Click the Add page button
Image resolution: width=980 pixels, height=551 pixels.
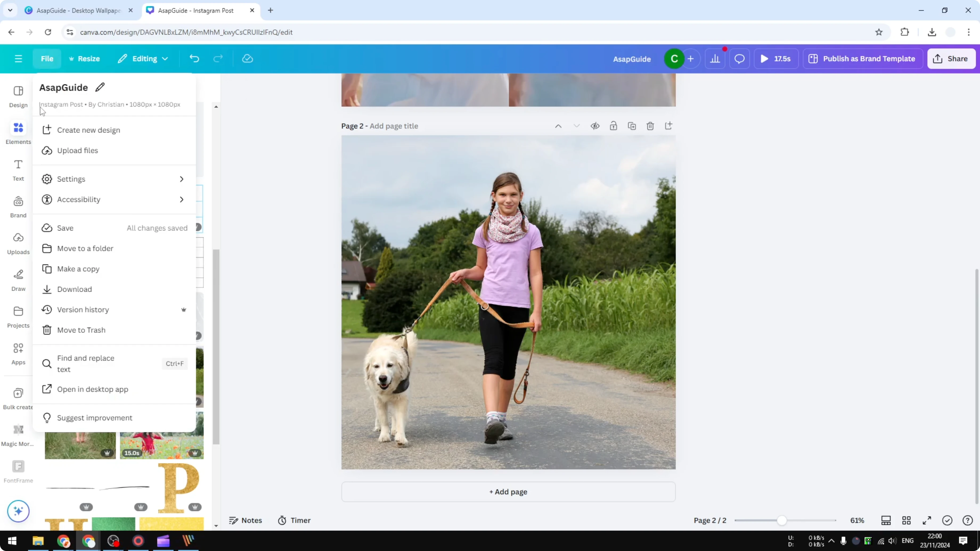(508, 491)
